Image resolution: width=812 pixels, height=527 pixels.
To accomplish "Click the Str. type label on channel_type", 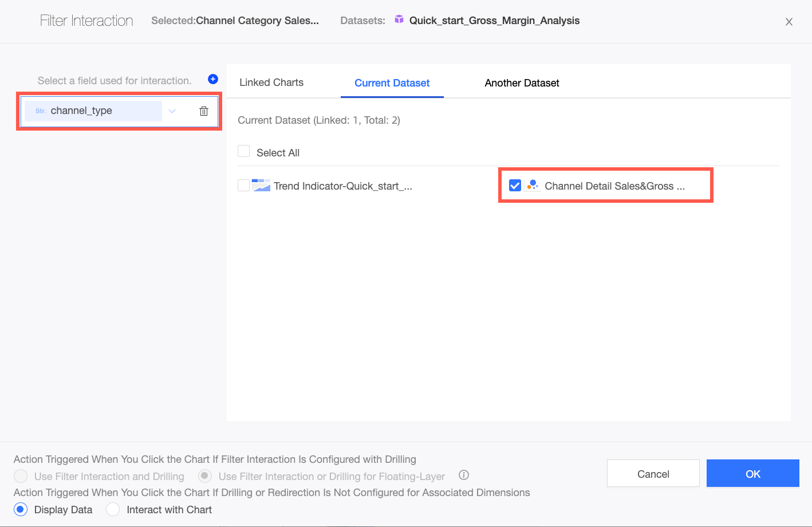I will tap(41, 111).
